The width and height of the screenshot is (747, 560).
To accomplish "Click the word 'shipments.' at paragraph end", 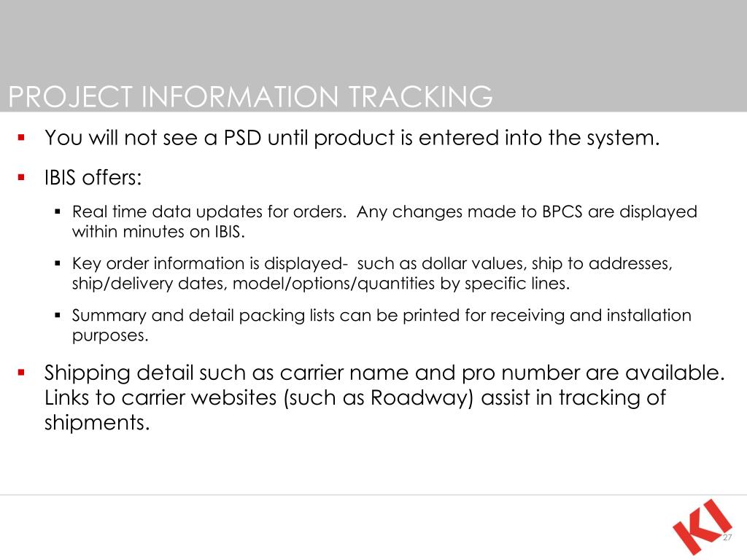I will click(97, 423).
